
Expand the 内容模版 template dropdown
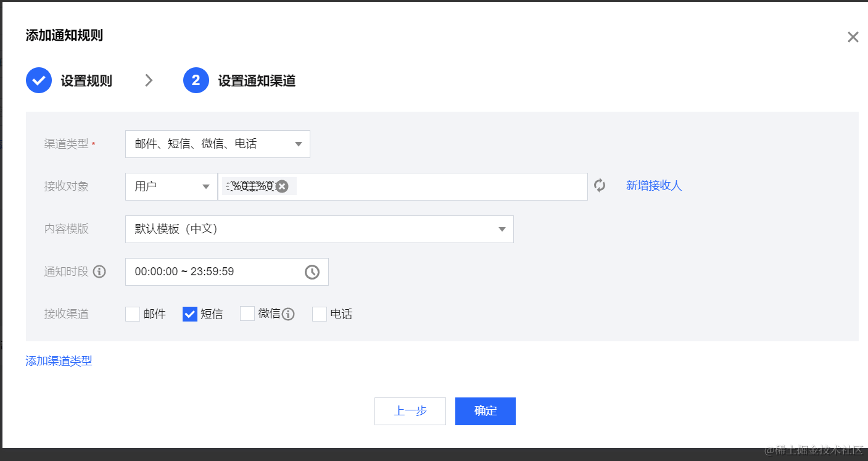point(319,229)
